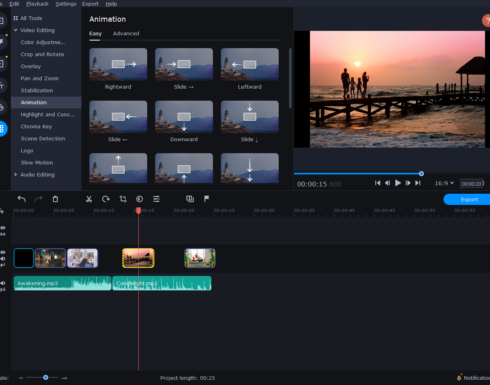Skip to the previous clip
Image resolution: width=490 pixels, height=385 pixels.
(x=377, y=183)
